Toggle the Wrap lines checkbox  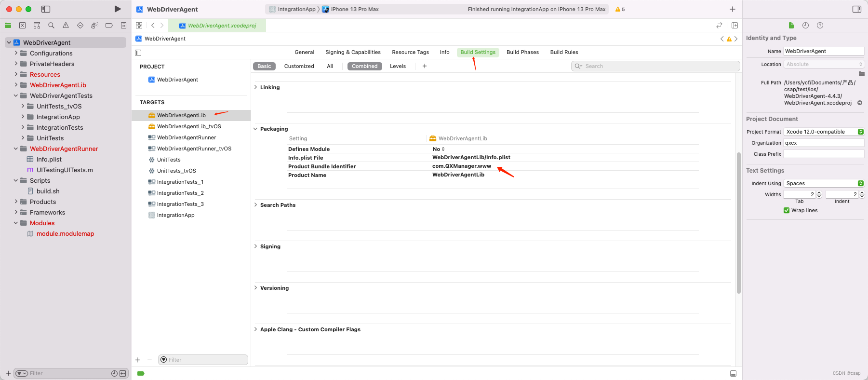coord(787,210)
